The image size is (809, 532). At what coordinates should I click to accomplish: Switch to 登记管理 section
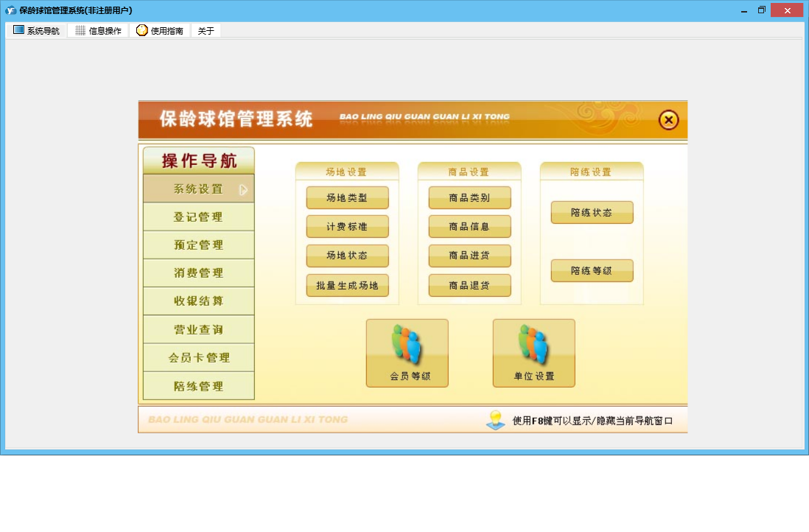[199, 217]
